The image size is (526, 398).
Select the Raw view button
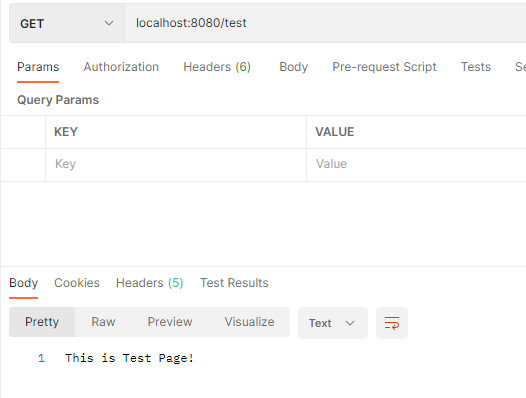click(x=103, y=322)
